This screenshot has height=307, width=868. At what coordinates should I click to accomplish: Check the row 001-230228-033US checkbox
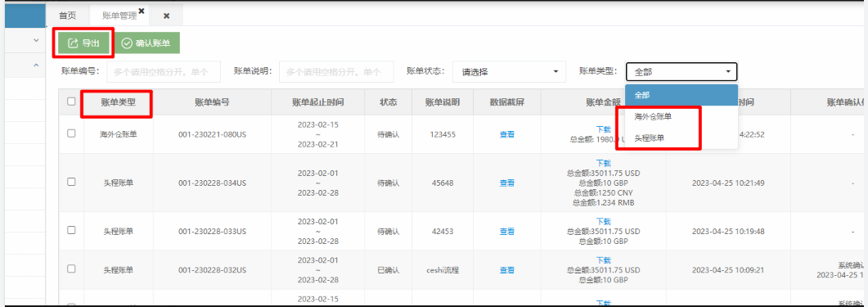pos(71,230)
